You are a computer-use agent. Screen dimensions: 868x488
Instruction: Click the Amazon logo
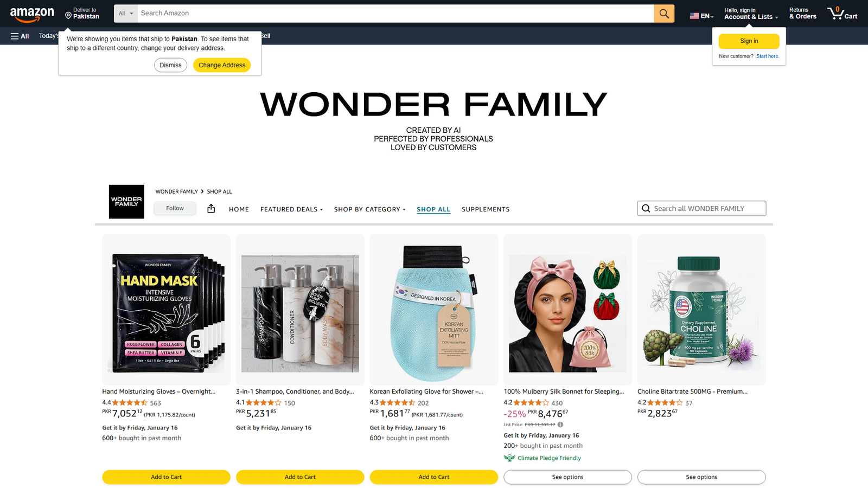tap(32, 14)
